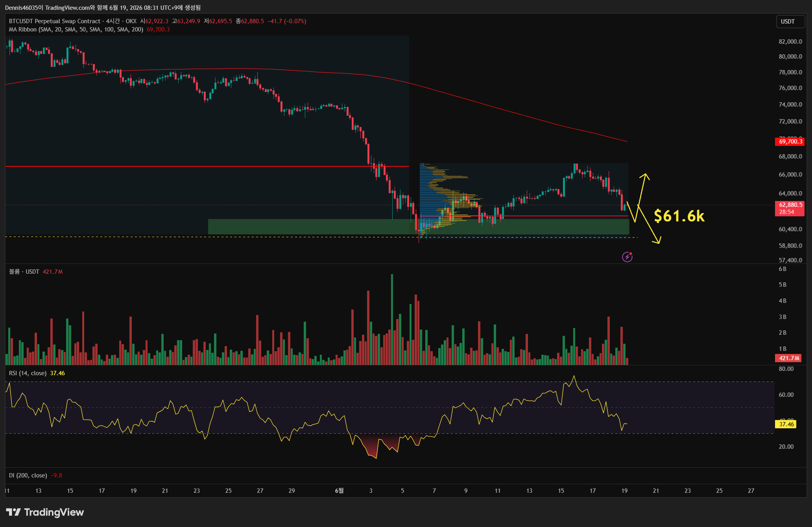Click the purple lightning bolt icon
Image resolution: width=812 pixels, height=527 pixels.
click(627, 257)
